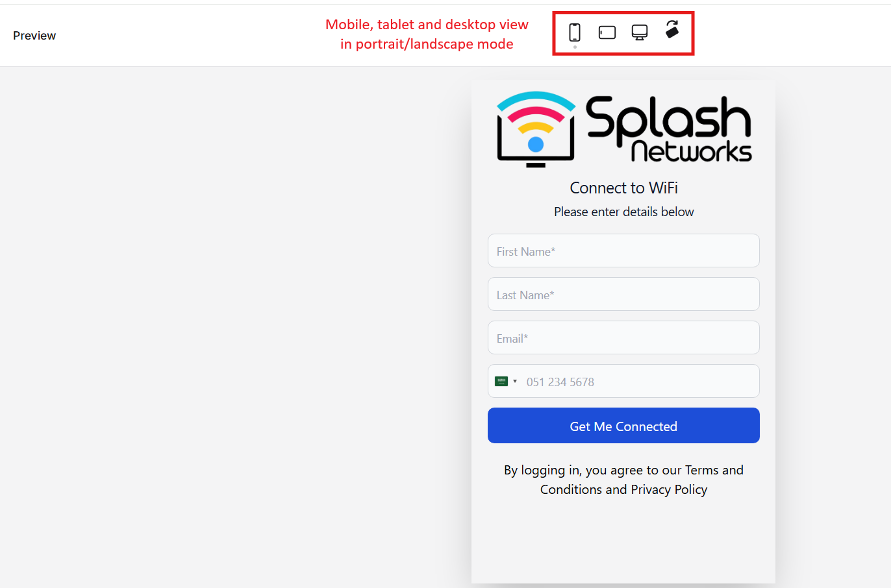This screenshot has width=891, height=588.
Task: Click the colorful WiFi monitor logo
Action: point(536,129)
